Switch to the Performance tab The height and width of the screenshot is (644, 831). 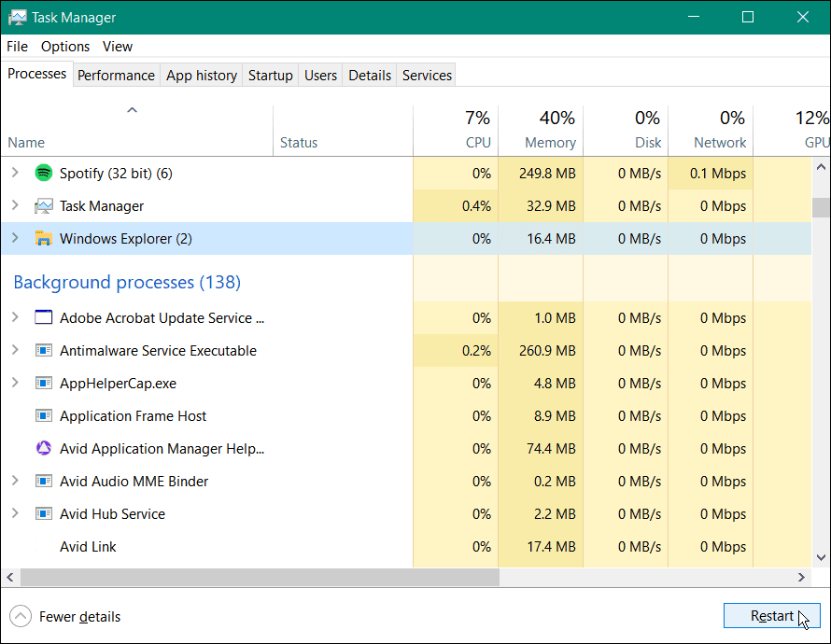116,75
